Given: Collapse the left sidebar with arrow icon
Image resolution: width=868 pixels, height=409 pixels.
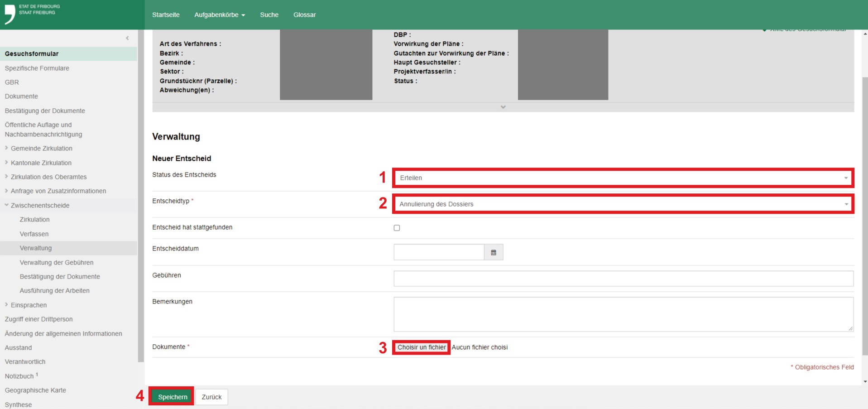Looking at the screenshot, I should (127, 38).
